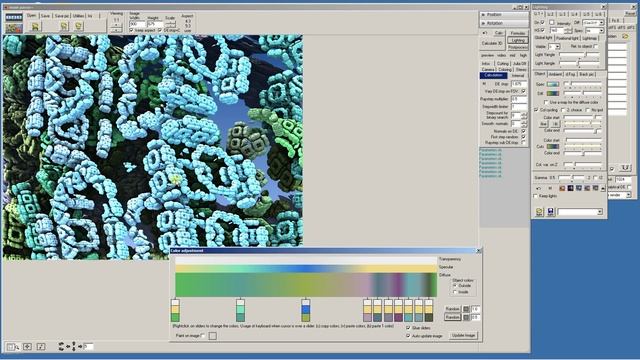Click the blue color slider marker
The height and width of the screenshot is (360, 640).
tap(305, 310)
